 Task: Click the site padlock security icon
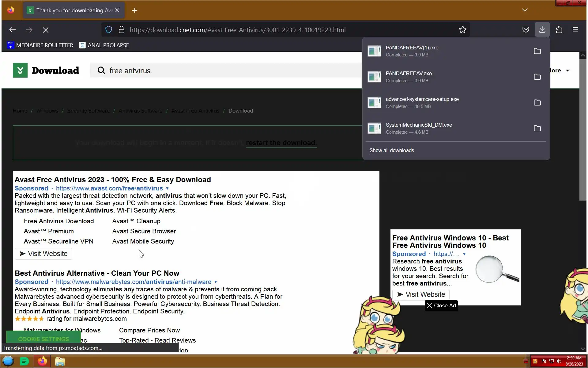point(122,30)
